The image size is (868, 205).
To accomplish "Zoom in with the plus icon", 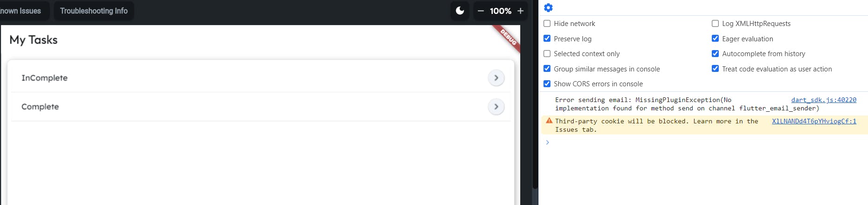I will [x=520, y=11].
